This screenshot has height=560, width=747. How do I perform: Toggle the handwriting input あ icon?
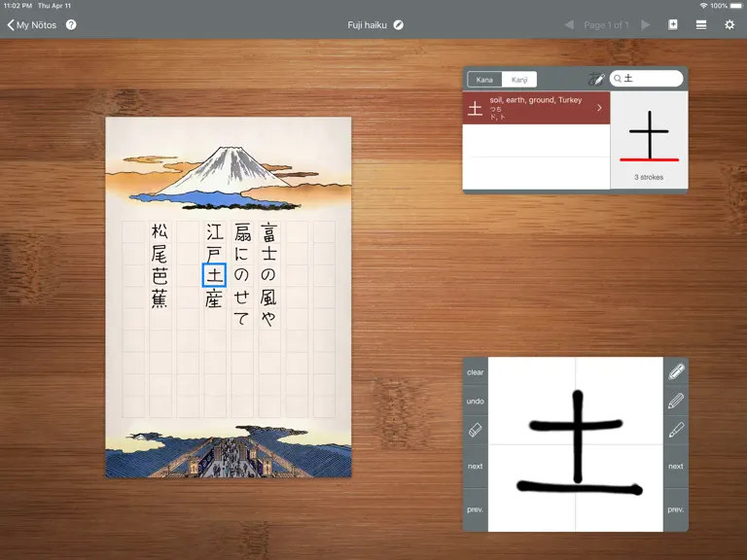pos(596,79)
